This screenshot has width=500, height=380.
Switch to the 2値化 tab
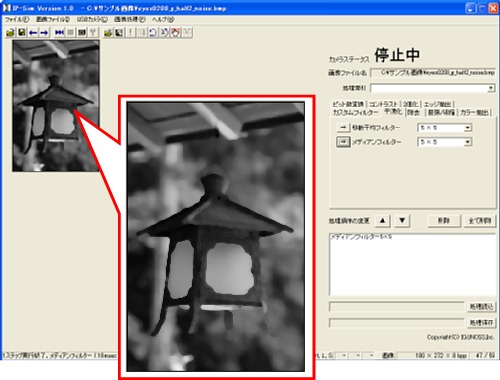[410, 104]
